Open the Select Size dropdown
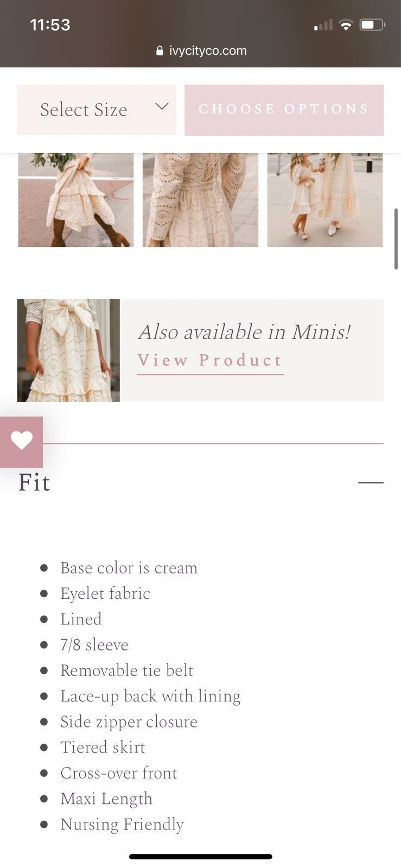 click(97, 110)
